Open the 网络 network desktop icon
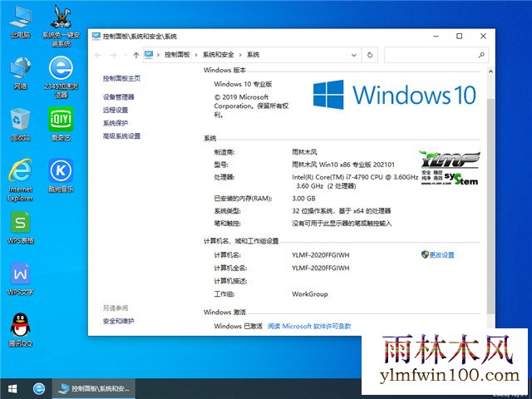Viewport: 532px width, 399px height. pyautogui.click(x=20, y=73)
